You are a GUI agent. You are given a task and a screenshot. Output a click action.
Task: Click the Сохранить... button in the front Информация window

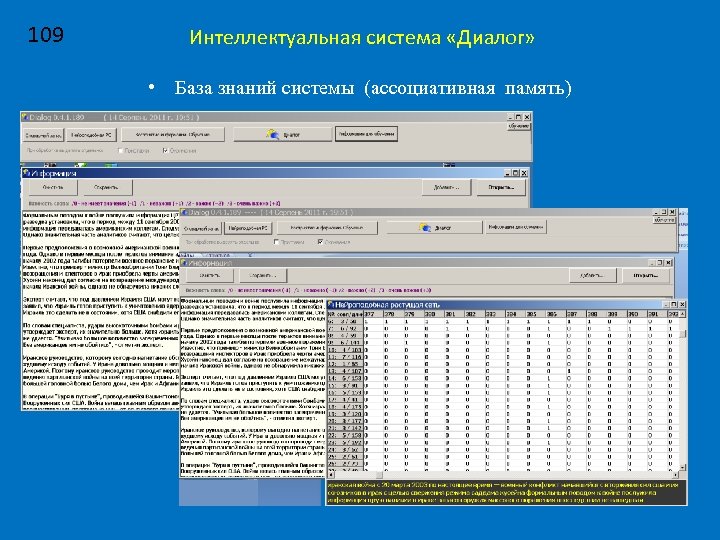pyautogui.click(x=262, y=276)
